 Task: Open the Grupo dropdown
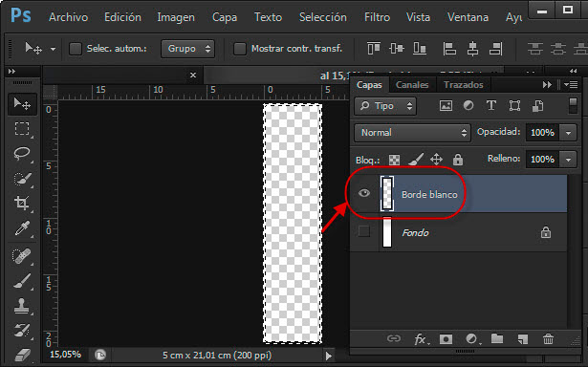click(188, 49)
